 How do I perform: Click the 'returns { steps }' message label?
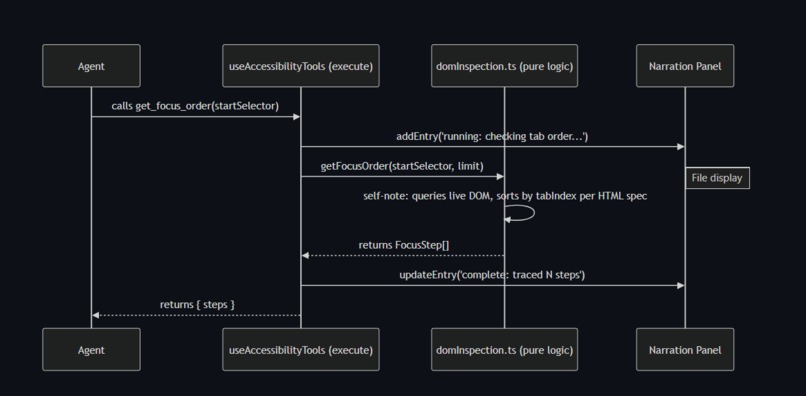point(197,304)
